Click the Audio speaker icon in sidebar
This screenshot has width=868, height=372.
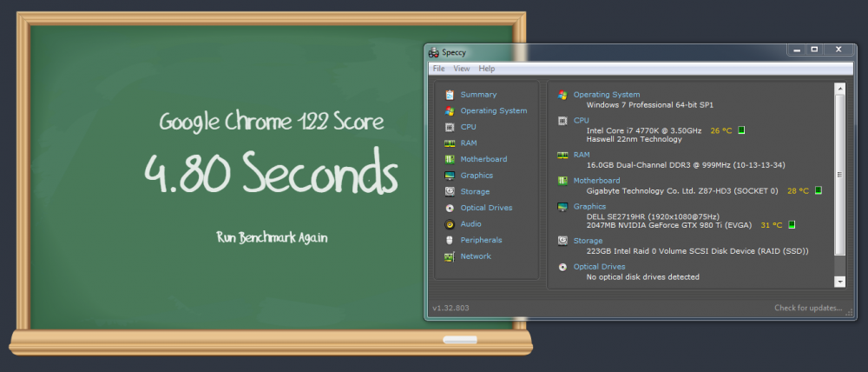(450, 224)
